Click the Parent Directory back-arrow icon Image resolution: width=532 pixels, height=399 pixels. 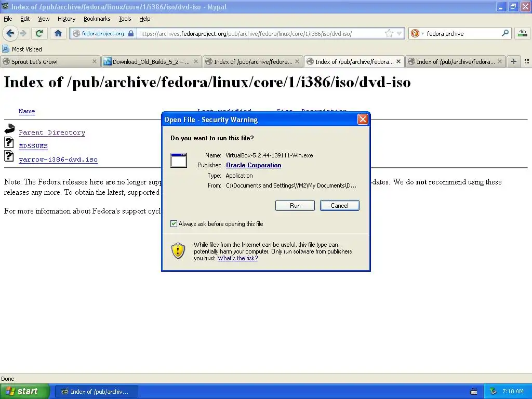(9, 129)
